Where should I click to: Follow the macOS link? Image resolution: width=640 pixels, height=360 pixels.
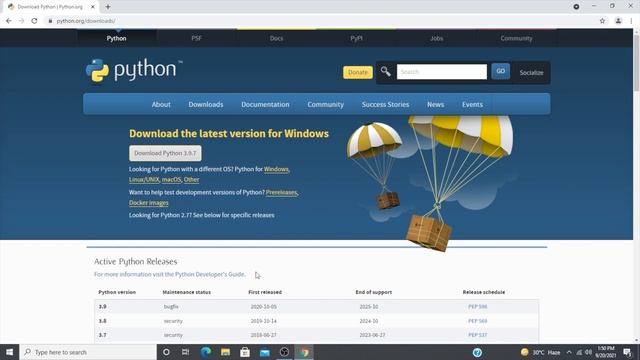click(171, 180)
